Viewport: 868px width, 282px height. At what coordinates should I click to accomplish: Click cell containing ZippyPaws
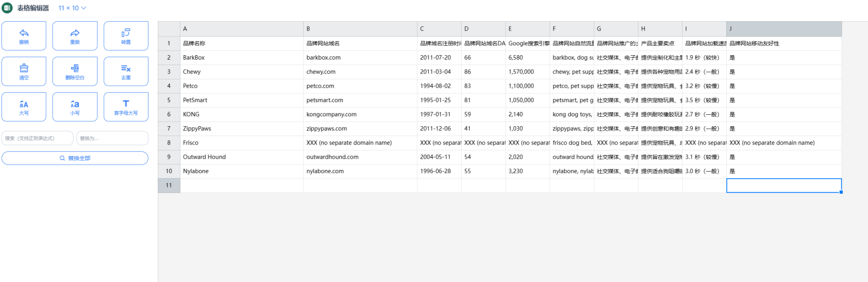pyautogui.click(x=242, y=129)
